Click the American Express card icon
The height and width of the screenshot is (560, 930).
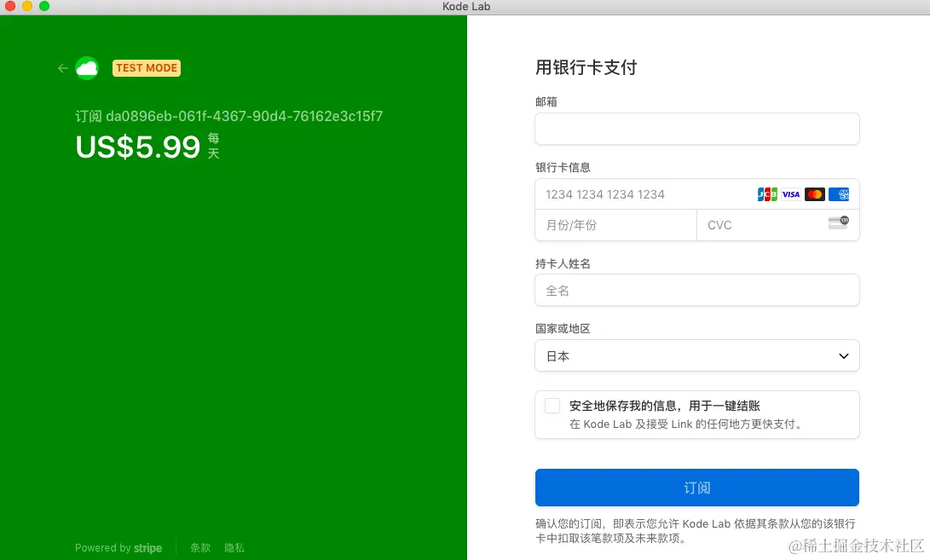[839, 194]
